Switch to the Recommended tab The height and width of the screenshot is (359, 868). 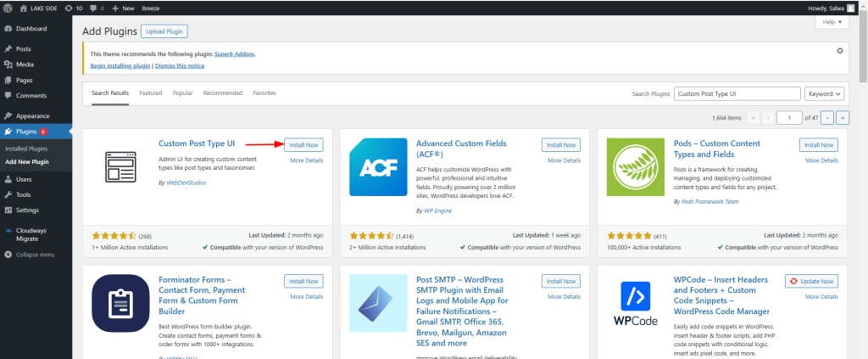click(x=223, y=93)
